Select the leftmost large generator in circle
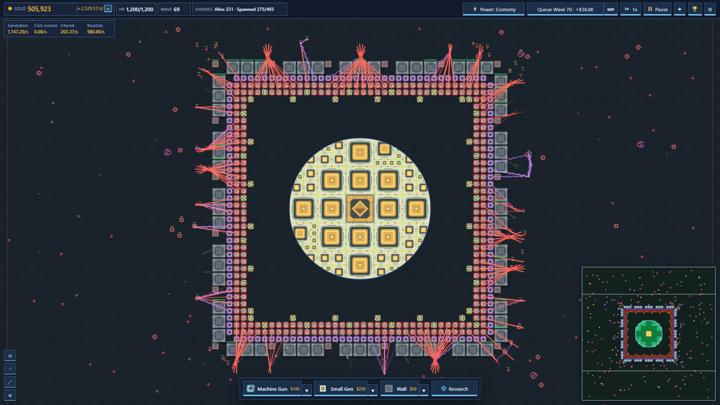 click(x=303, y=209)
